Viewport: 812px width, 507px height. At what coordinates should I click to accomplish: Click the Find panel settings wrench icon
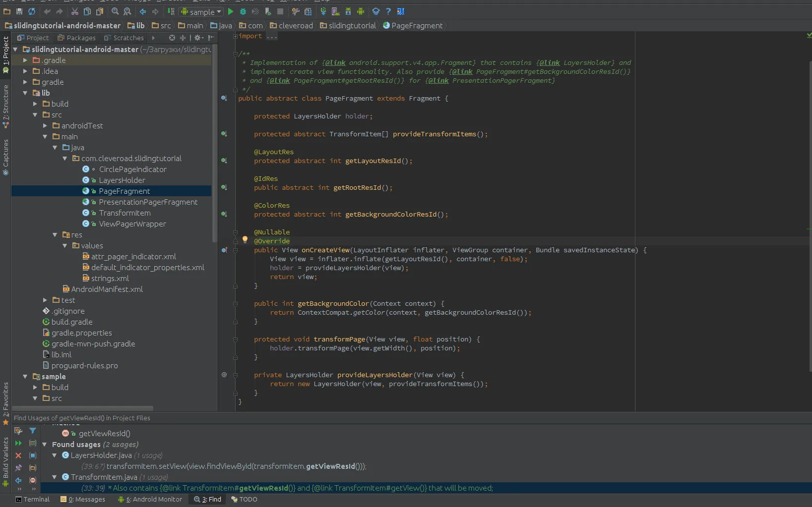(18, 431)
